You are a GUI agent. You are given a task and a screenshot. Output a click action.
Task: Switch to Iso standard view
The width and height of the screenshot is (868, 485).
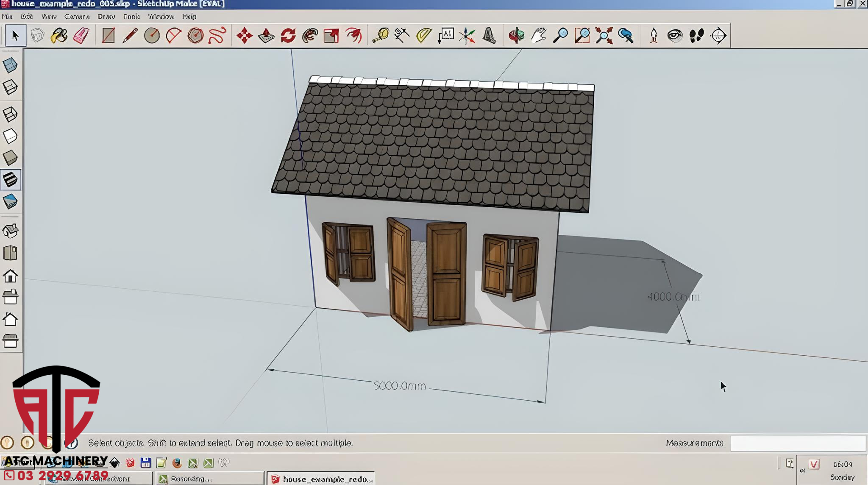(x=10, y=231)
